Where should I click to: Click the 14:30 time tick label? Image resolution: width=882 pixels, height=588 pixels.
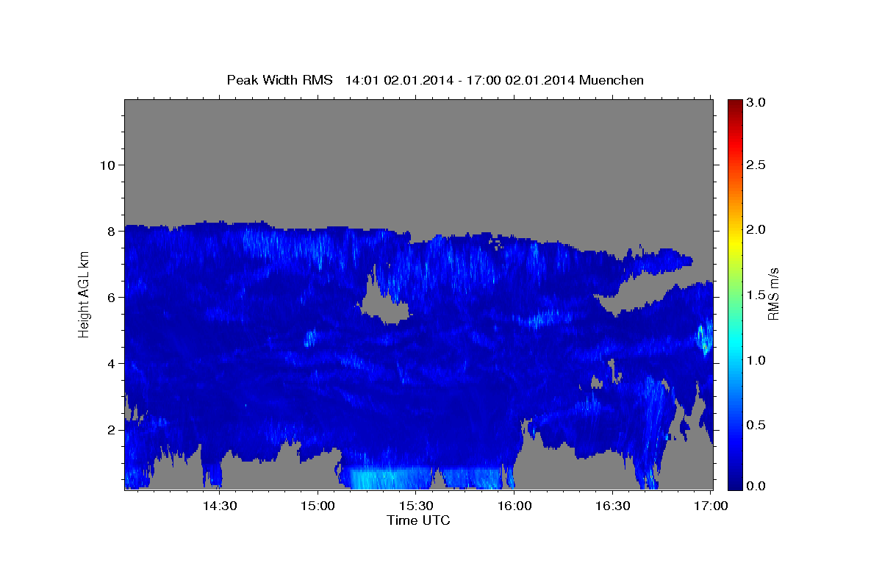(x=219, y=506)
